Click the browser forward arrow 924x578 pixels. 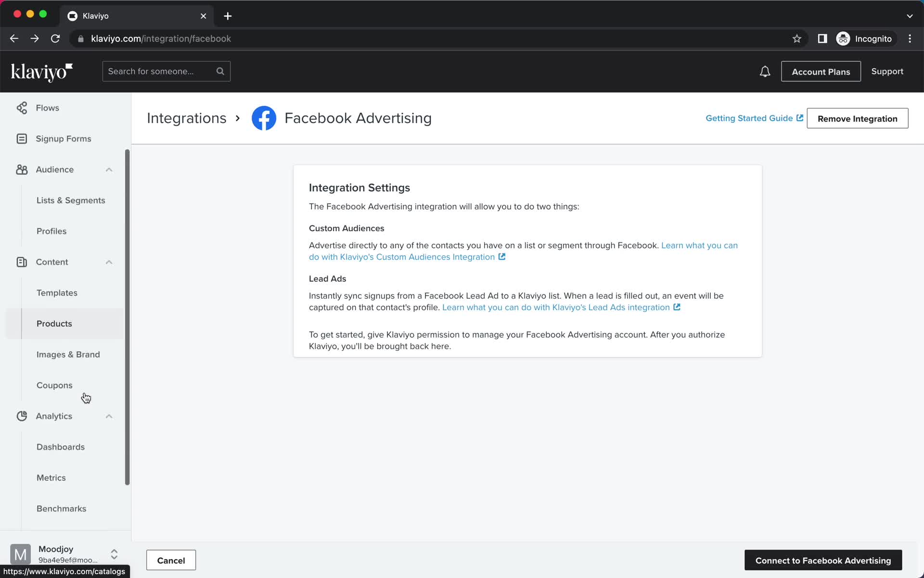tap(35, 39)
